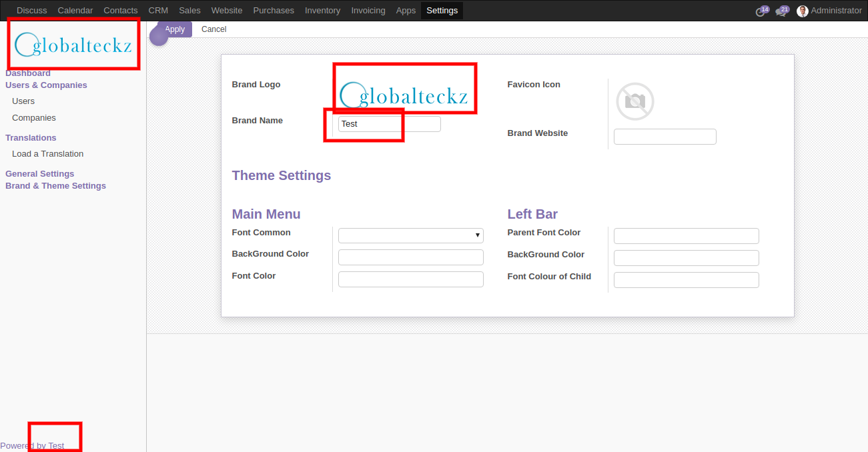Click the Brand Logo label
Image resolution: width=868 pixels, height=452 pixels.
[256, 85]
